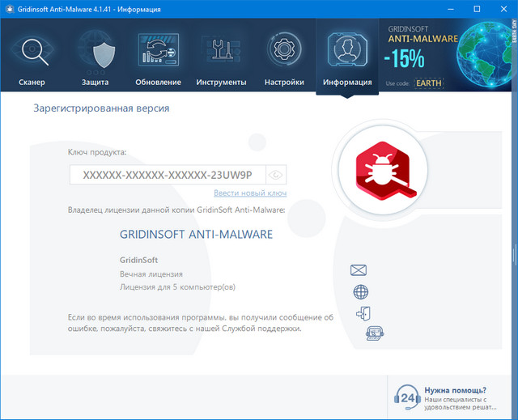Click the Ввести новый ключ link
This screenshot has width=518, height=420.
click(250, 193)
